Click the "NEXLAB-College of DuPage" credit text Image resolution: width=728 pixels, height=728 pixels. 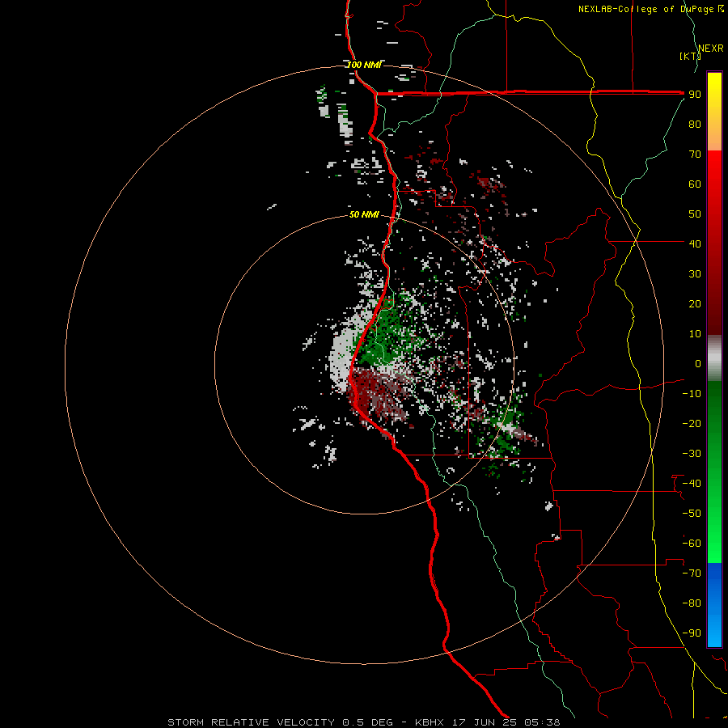(645, 9)
